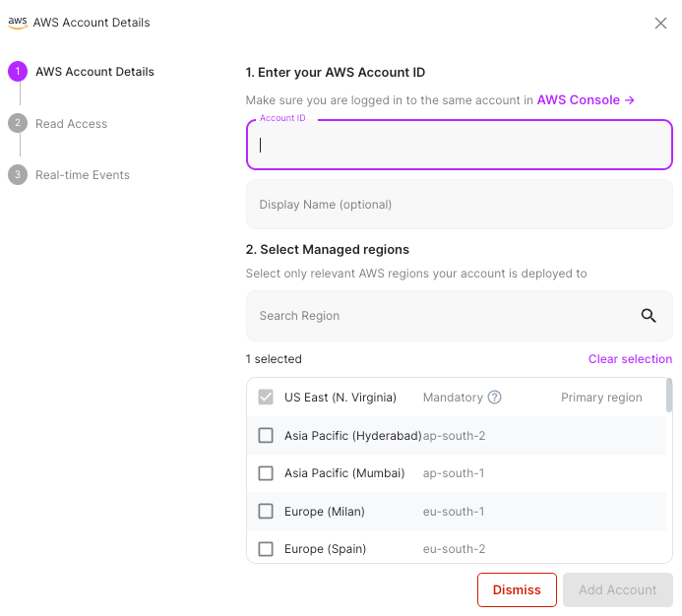Click step 1 circle icon
The image size is (682, 616).
coord(17,72)
